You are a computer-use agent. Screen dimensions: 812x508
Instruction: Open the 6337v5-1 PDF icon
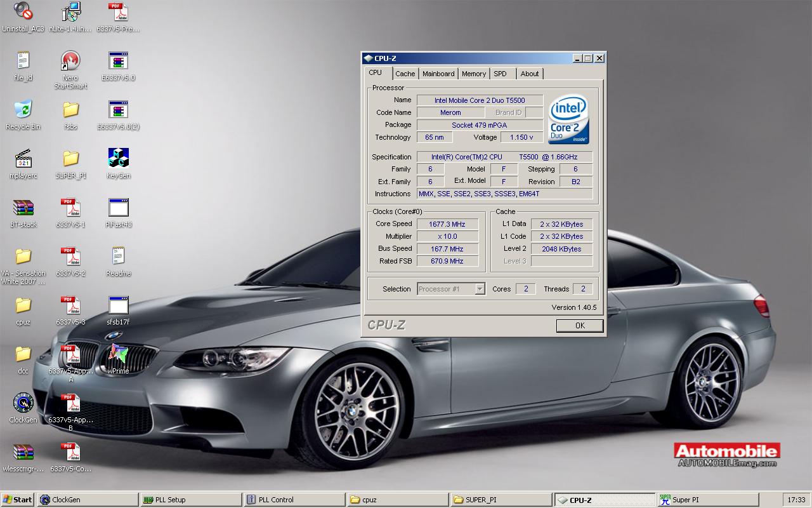(71, 207)
